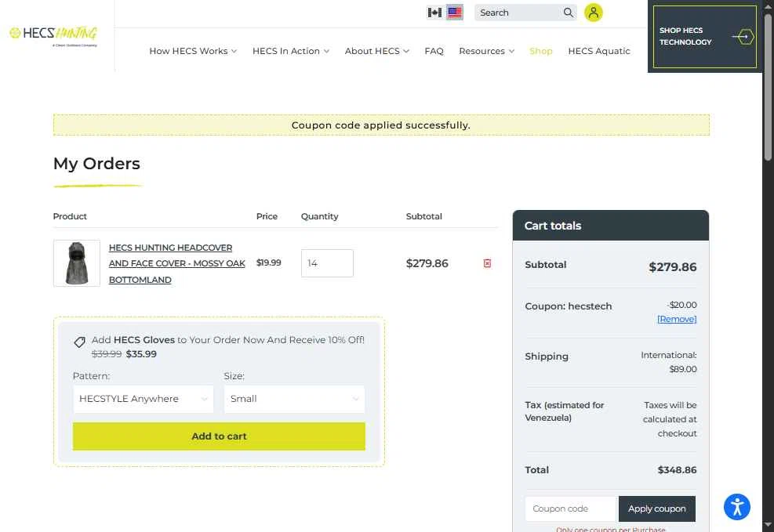The image size is (774, 532).
Task: Click the Coupon code input field
Action: (x=572, y=508)
